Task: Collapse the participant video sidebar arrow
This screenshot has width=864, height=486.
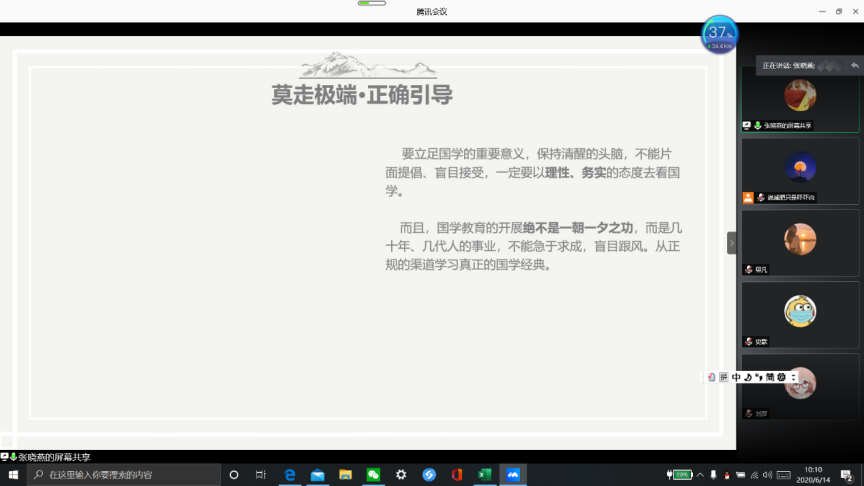Action: tap(731, 242)
